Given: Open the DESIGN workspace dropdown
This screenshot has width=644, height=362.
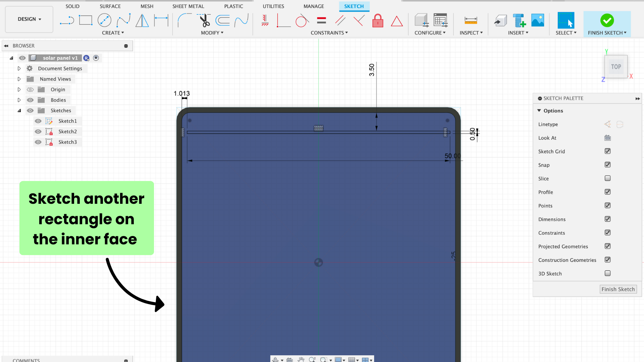Looking at the screenshot, I should coord(29,19).
